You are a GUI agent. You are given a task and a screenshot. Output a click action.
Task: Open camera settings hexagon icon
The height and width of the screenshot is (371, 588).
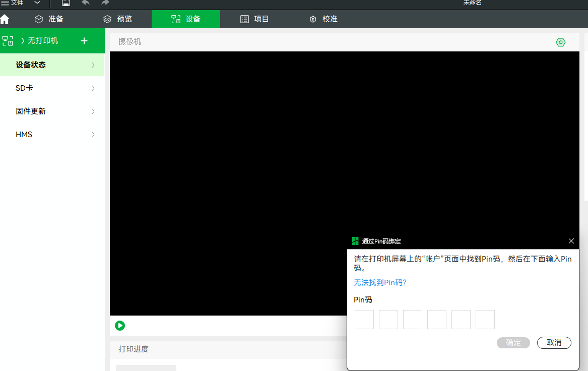[561, 42]
